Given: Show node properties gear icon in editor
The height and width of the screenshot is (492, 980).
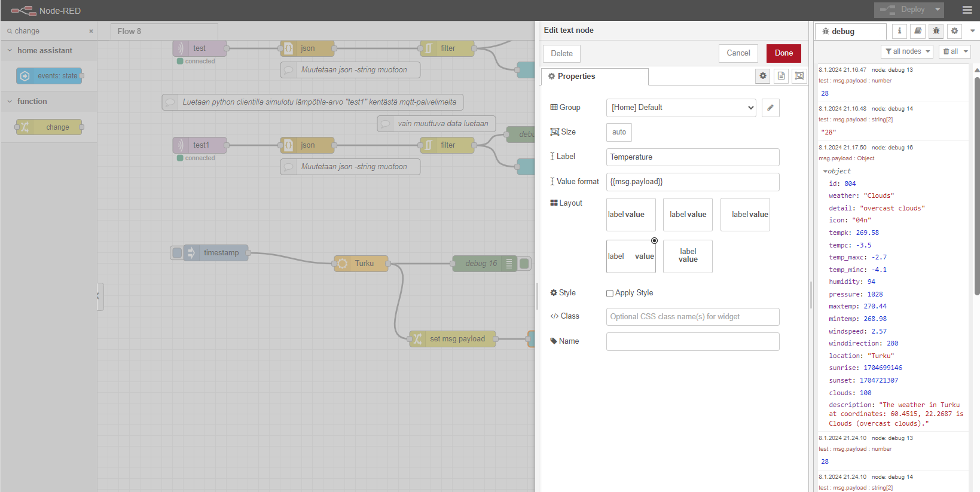Looking at the screenshot, I should click(x=763, y=76).
